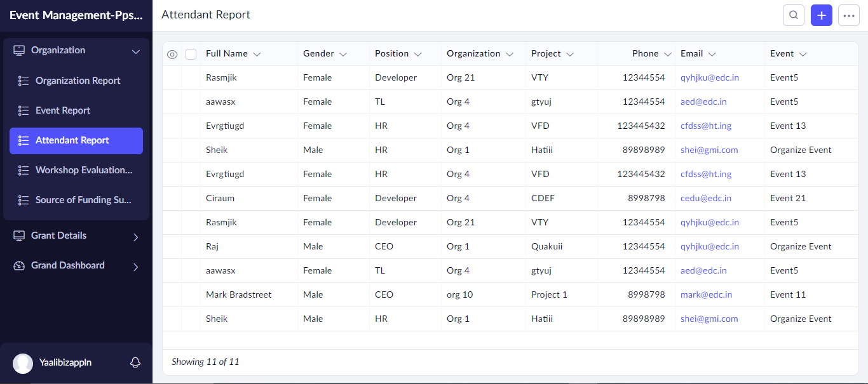868x384 pixels.
Task: Click the mark@edc.in email link
Action: coord(706,295)
